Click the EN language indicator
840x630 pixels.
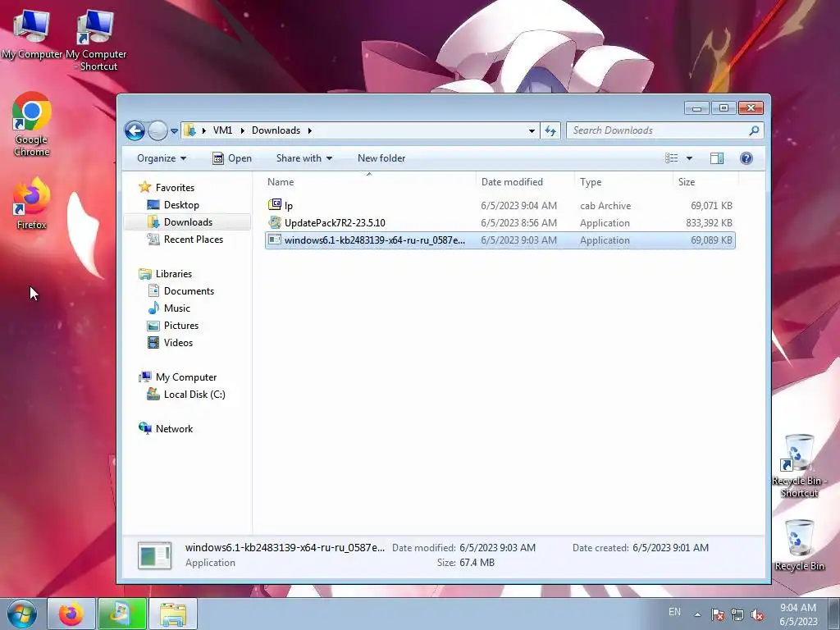(x=674, y=612)
